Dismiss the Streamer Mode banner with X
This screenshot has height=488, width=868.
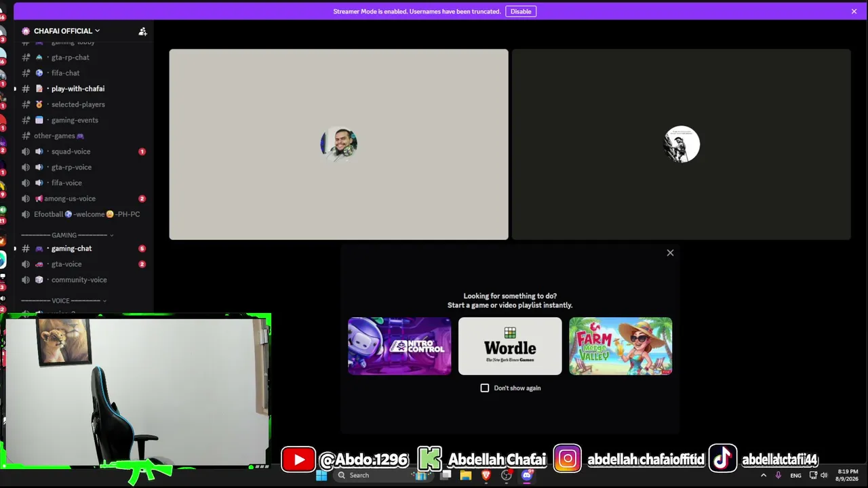tap(854, 12)
